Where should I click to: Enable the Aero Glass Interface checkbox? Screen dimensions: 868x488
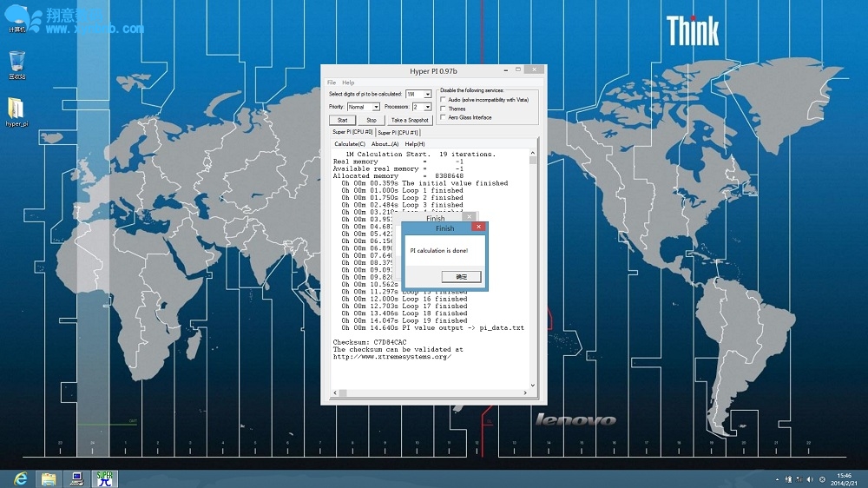pos(443,117)
